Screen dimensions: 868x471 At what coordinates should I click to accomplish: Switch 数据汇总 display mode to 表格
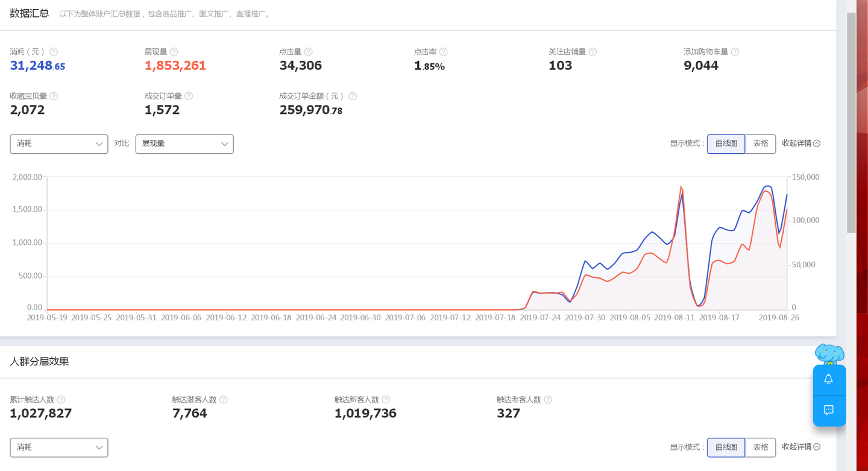click(760, 144)
